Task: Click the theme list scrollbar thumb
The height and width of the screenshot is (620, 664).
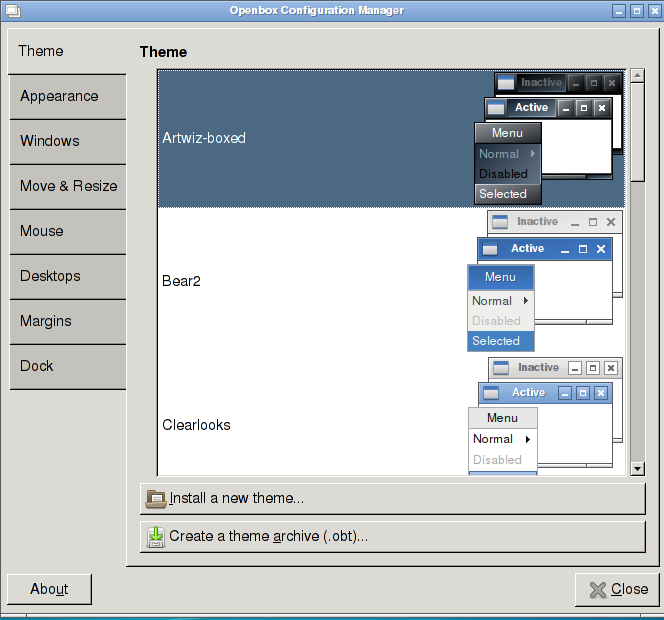Action: (x=637, y=133)
